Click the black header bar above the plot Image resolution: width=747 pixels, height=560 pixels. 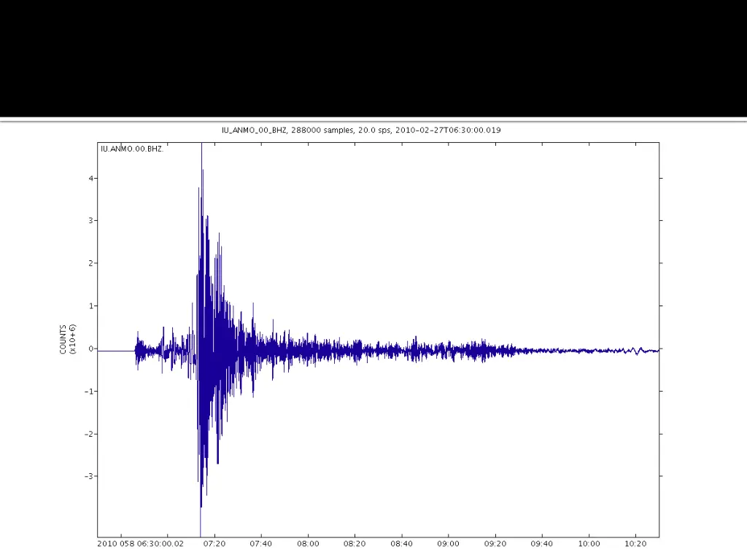pos(373,58)
